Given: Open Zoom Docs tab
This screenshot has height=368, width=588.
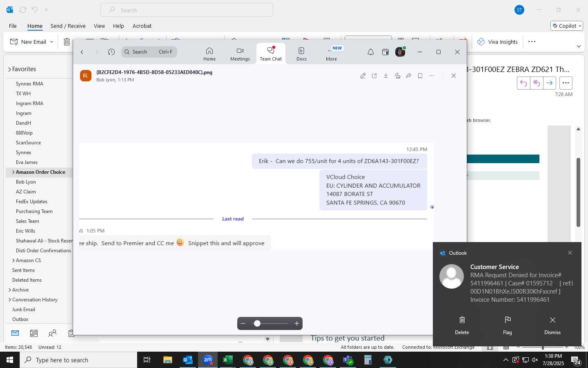Looking at the screenshot, I should (x=301, y=54).
